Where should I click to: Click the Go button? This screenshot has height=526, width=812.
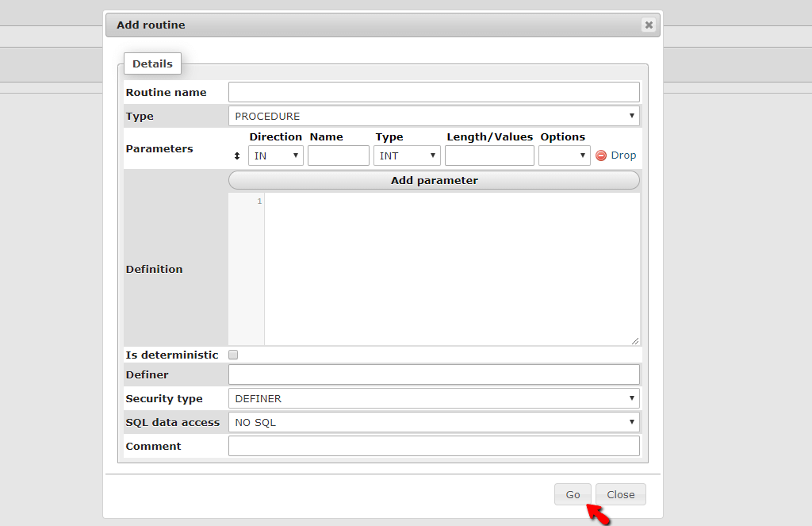[573, 494]
